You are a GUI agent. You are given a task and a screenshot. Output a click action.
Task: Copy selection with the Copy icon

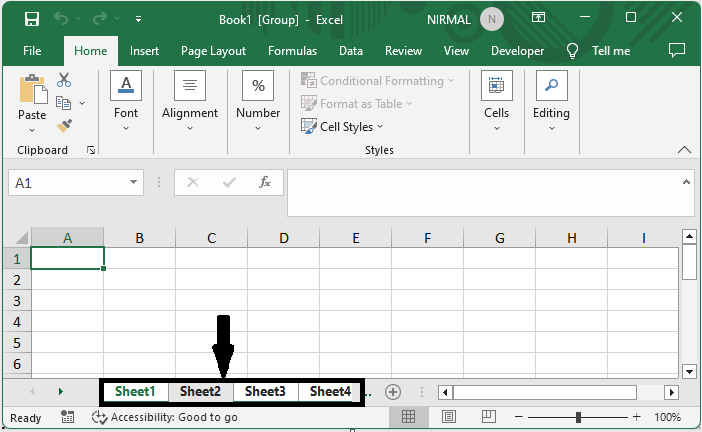coord(64,103)
